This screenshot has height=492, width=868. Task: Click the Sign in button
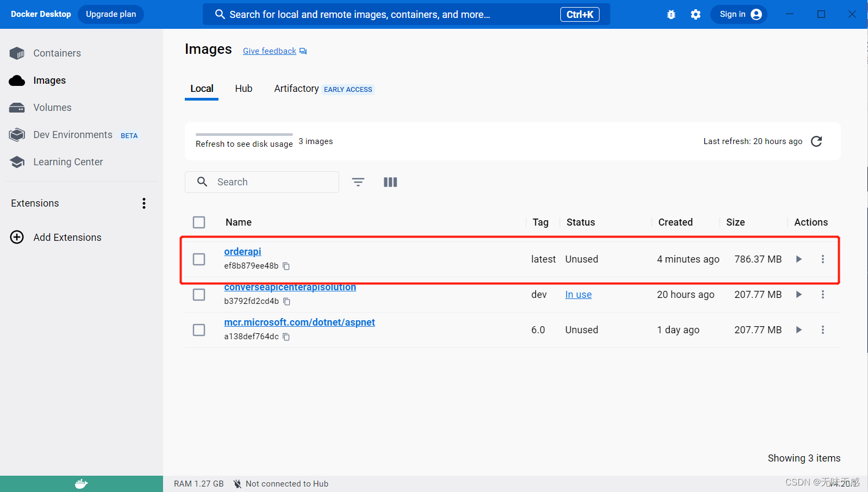click(x=739, y=15)
